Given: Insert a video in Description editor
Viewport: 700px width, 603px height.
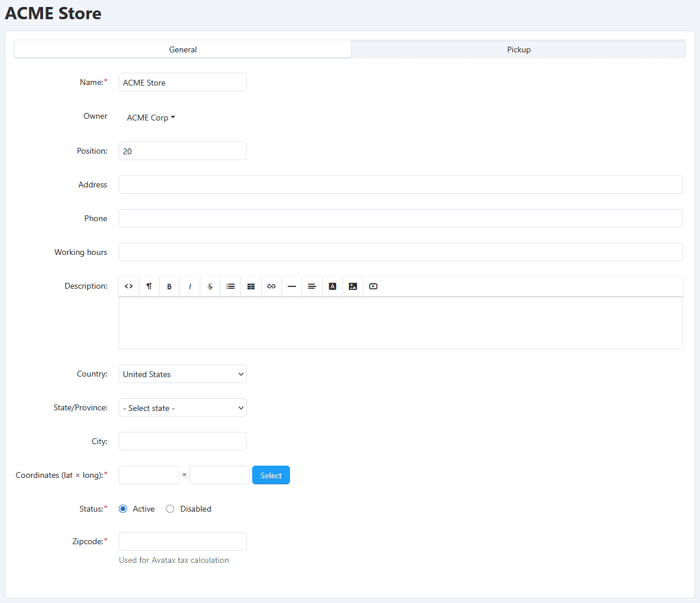Looking at the screenshot, I should (373, 286).
